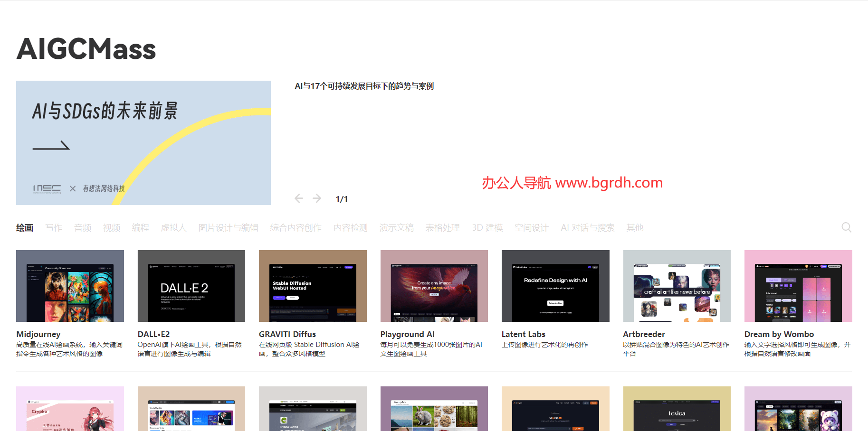Open the 3D 建模 tab
This screenshot has height=431, width=868.
tap(487, 228)
